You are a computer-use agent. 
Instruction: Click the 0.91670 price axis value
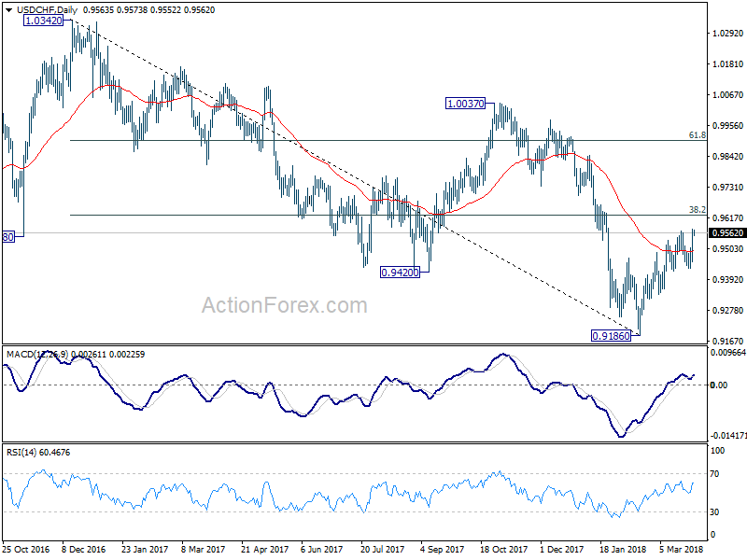(727, 341)
